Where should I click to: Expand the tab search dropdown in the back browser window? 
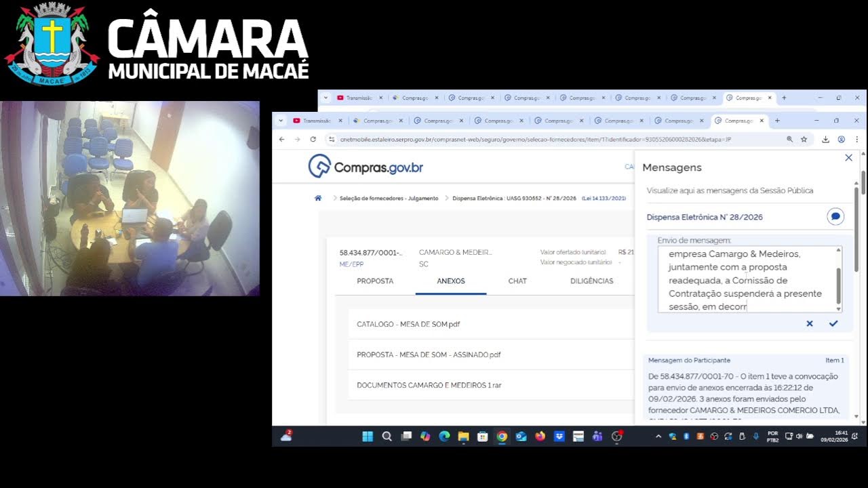325,98
